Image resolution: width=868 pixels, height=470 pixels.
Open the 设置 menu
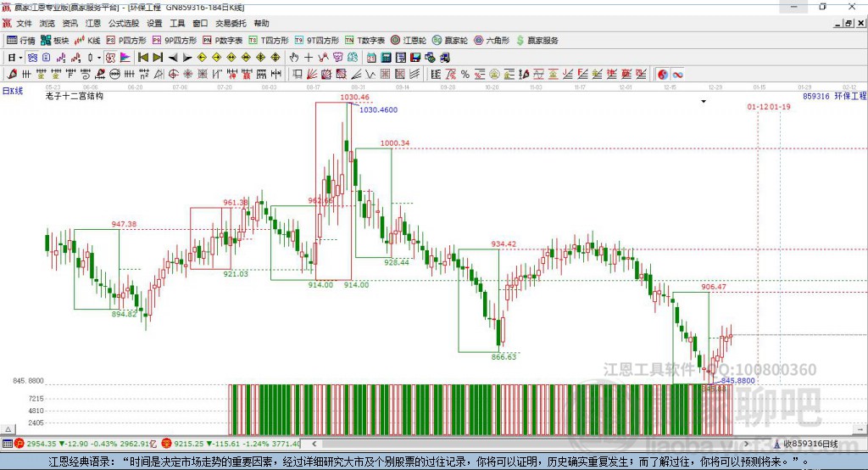[154, 23]
